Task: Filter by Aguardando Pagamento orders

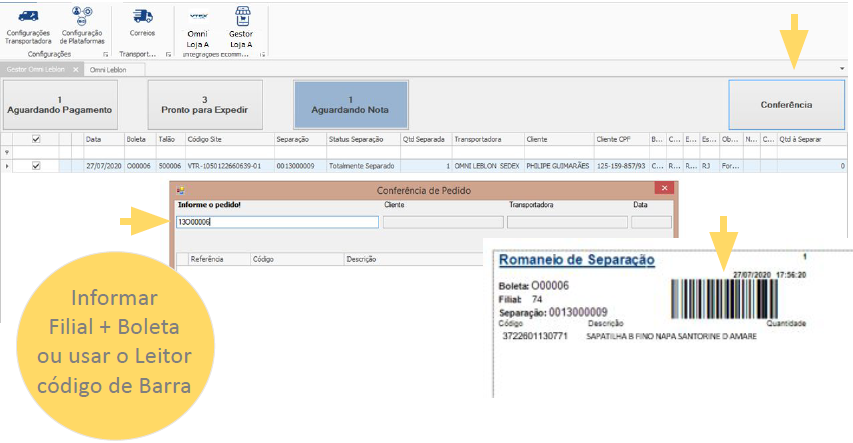Action: tap(60, 104)
